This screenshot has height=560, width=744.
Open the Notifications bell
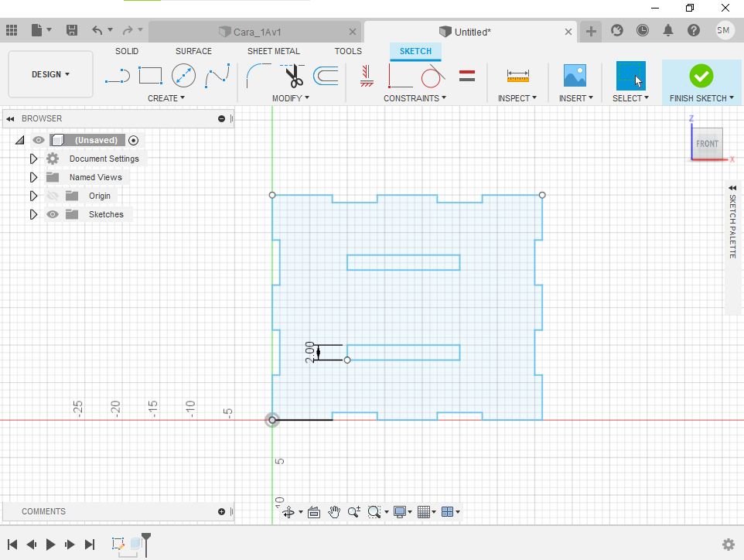click(x=668, y=30)
